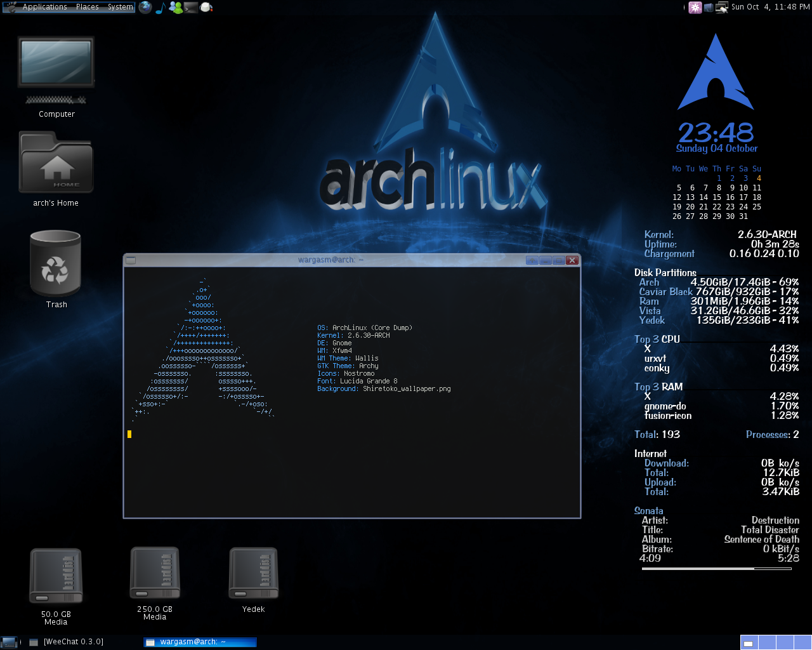Click highlighted day 4 in conky calendar

point(759,178)
